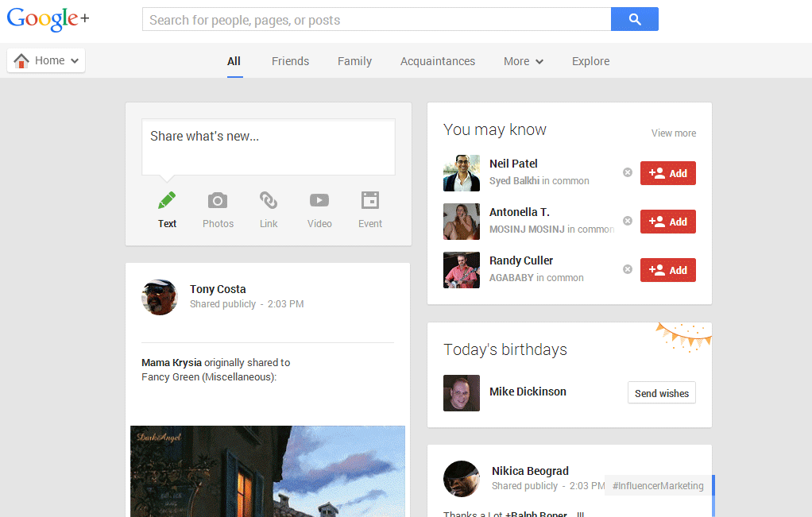
Task: Add Neil Patel to circles
Action: [668, 173]
